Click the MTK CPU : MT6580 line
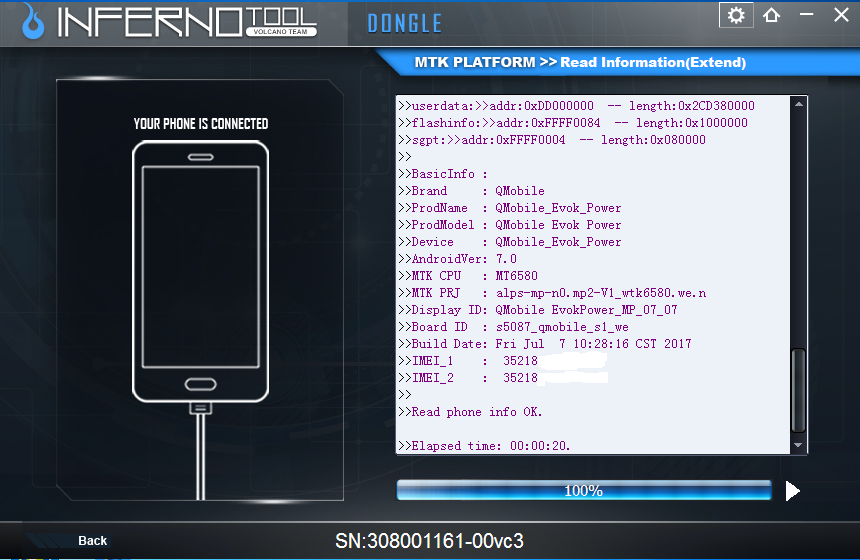This screenshot has height=560, width=860. click(x=468, y=276)
